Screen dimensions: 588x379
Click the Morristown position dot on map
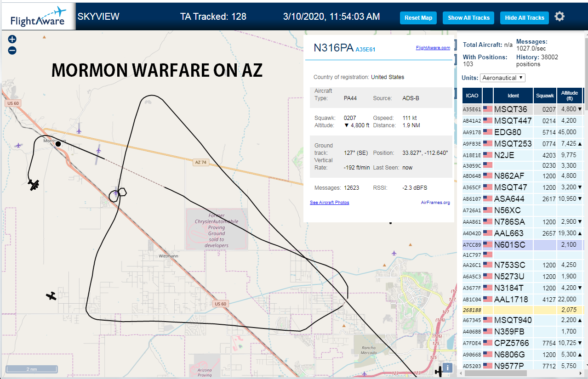tap(58, 144)
